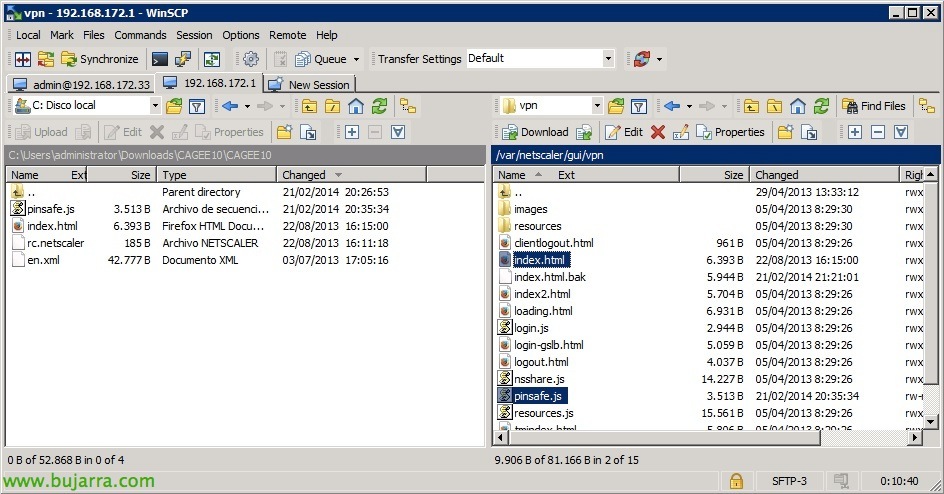Screen dimensions: 944x494
Task: Select local file rc.netscaler
Action: tap(55, 243)
